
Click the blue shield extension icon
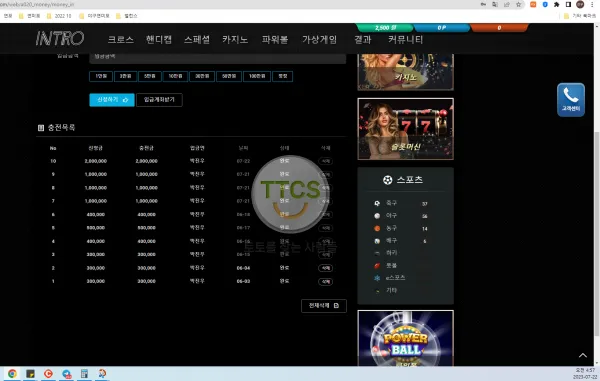click(x=545, y=5)
